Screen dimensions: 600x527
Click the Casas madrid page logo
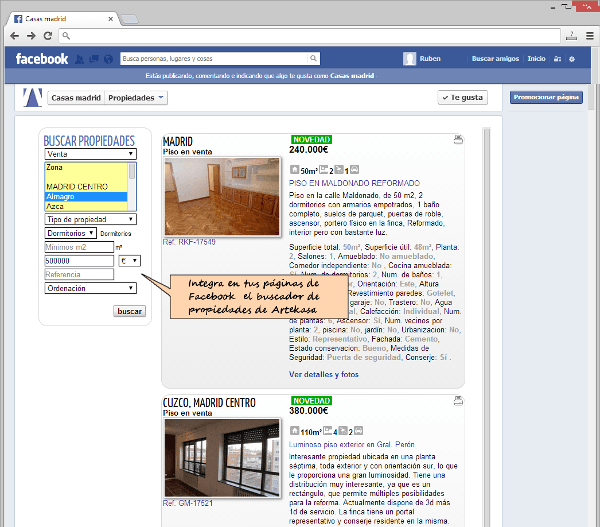(32, 98)
